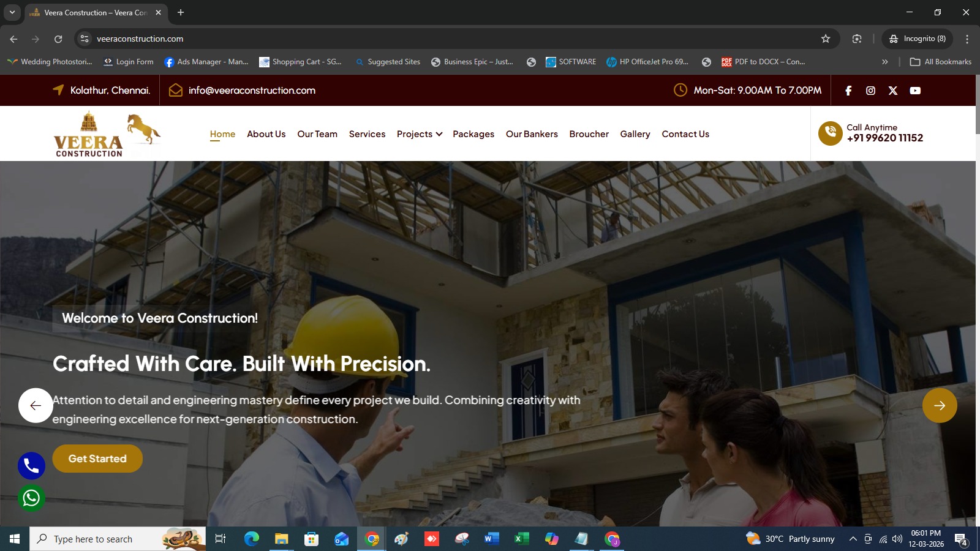
Task: Click the info@veeraconstruction.com email link
Action: 252,91
